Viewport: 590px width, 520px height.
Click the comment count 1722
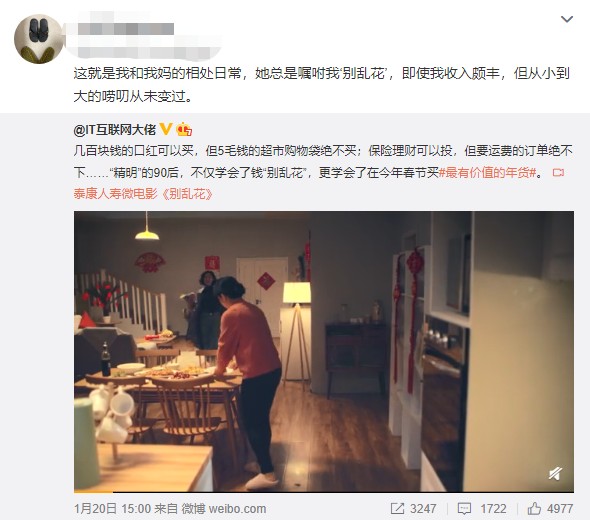tap(493, 509)
